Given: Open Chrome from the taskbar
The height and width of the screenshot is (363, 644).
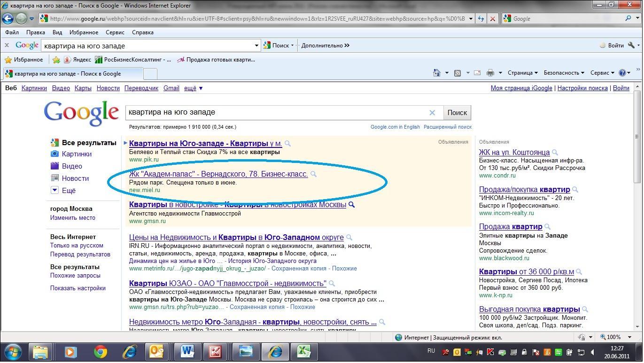Looking at the screenshot, I should (x=100, y=352).
